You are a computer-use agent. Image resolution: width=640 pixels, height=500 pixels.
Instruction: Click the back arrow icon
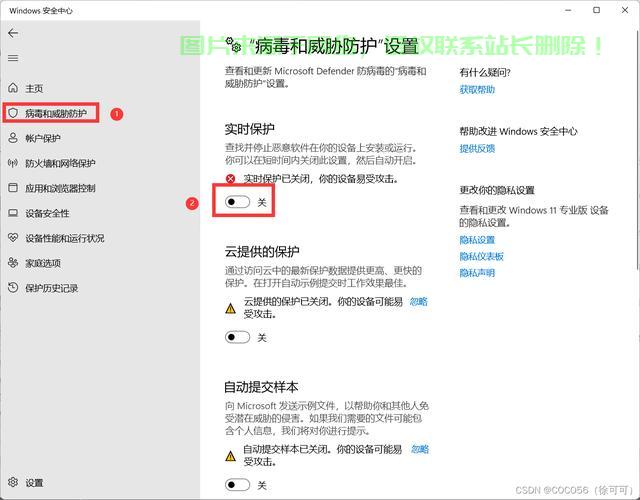pos(13,33)
